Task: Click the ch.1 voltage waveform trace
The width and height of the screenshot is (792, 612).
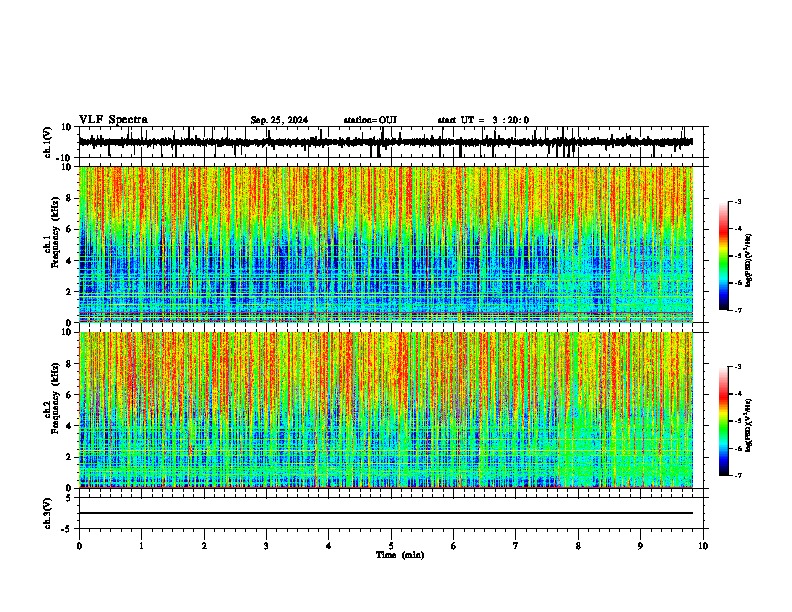Action: click(385, 142)
